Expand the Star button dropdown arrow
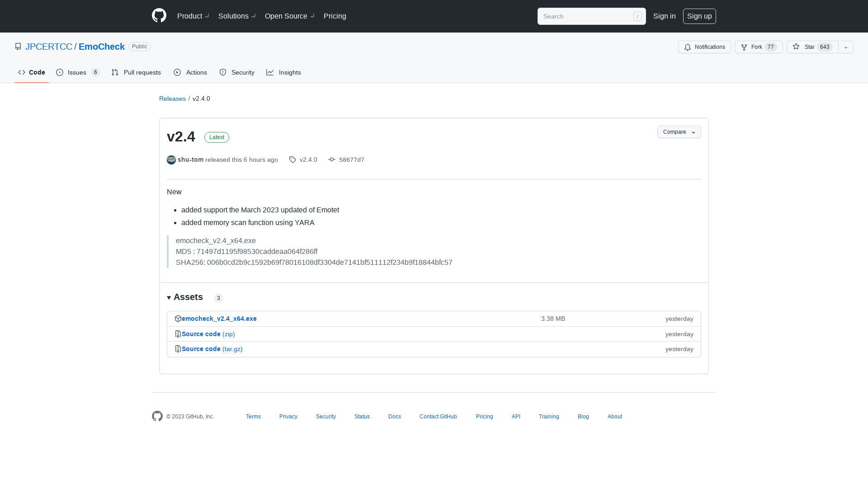 [846, 47]
